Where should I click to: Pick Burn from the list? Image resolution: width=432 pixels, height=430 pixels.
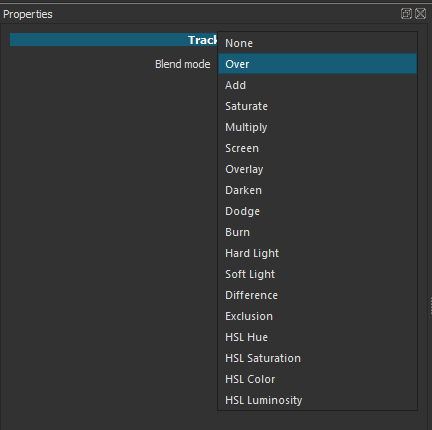317,232
